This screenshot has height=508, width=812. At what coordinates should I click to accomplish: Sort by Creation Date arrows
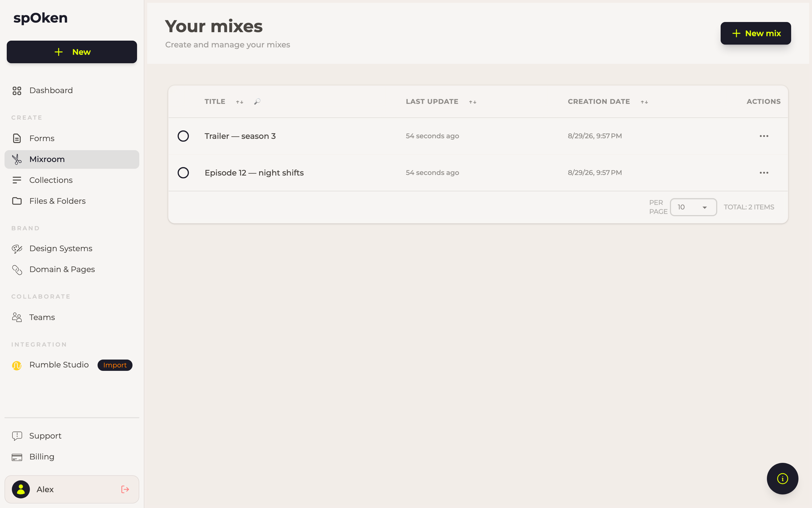[x=644, y=102]
